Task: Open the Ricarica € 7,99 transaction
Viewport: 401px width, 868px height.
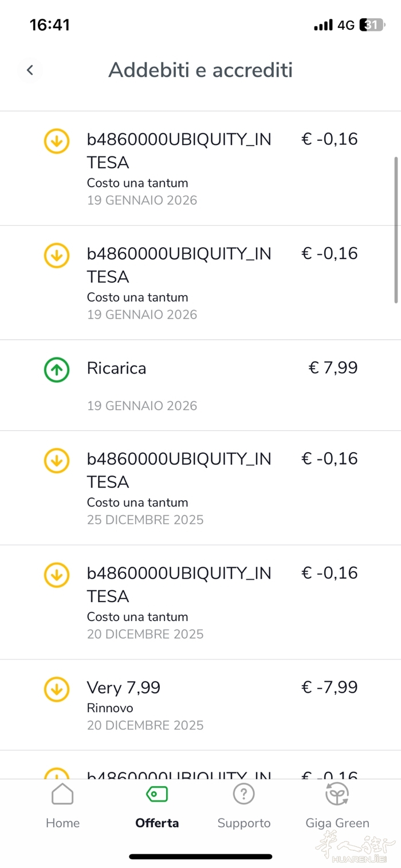Action: [x=200, y=385]
